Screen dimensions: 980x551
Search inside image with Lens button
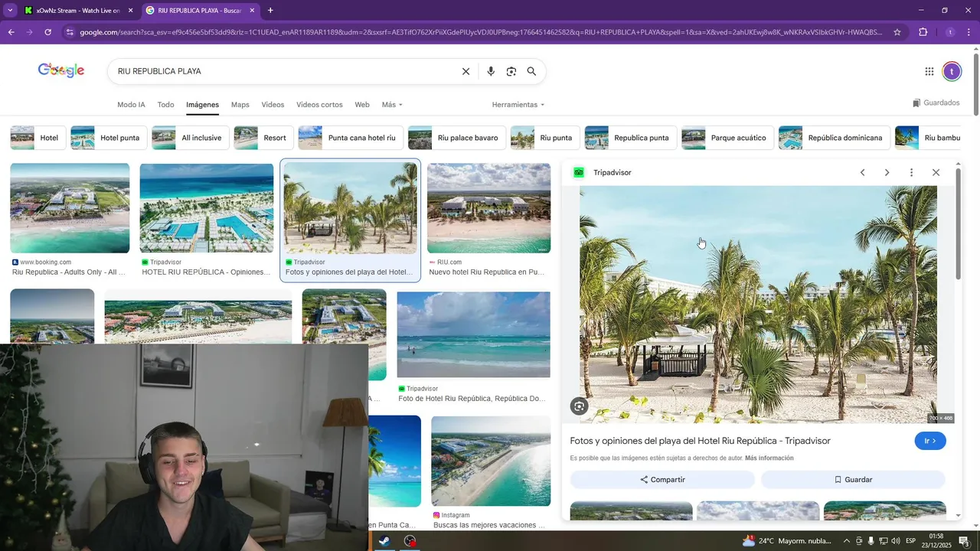point(580,406)
